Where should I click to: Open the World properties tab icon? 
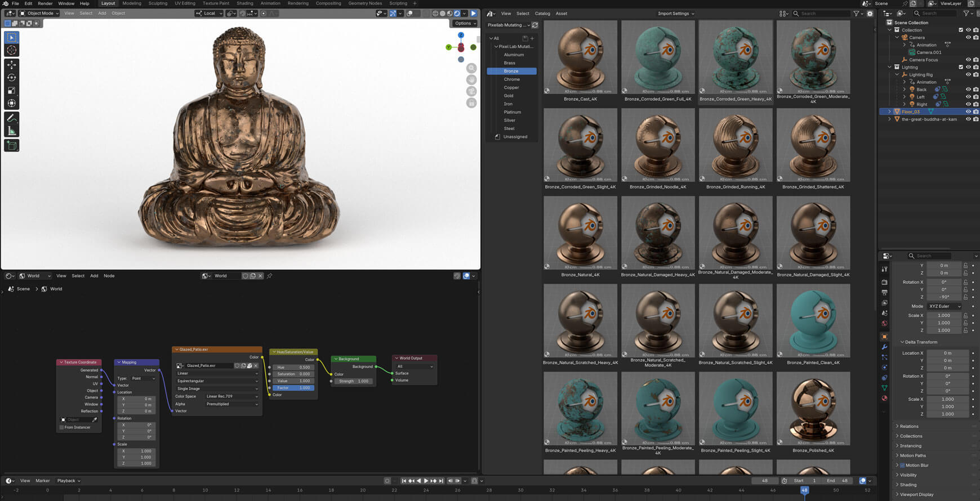point(884,324)
